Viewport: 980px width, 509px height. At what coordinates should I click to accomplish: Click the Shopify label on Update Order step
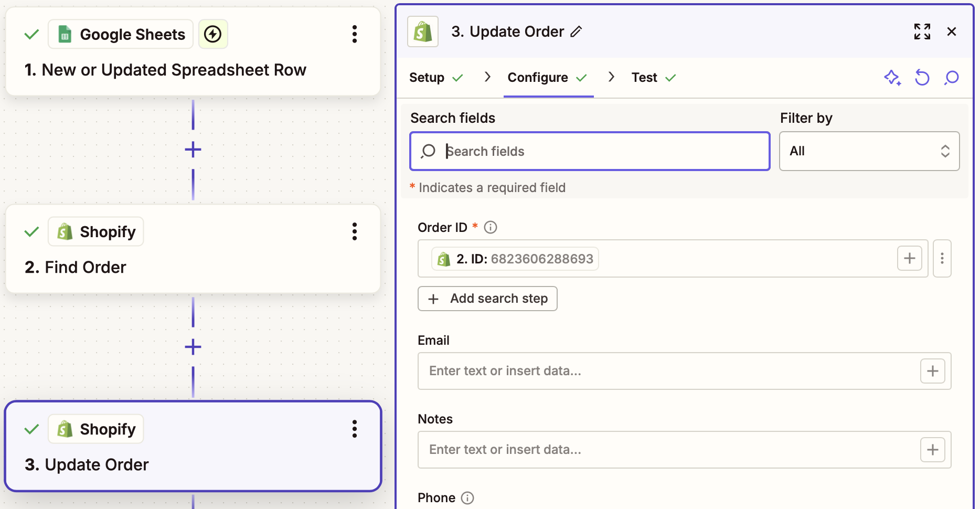(x=108, y=429)
